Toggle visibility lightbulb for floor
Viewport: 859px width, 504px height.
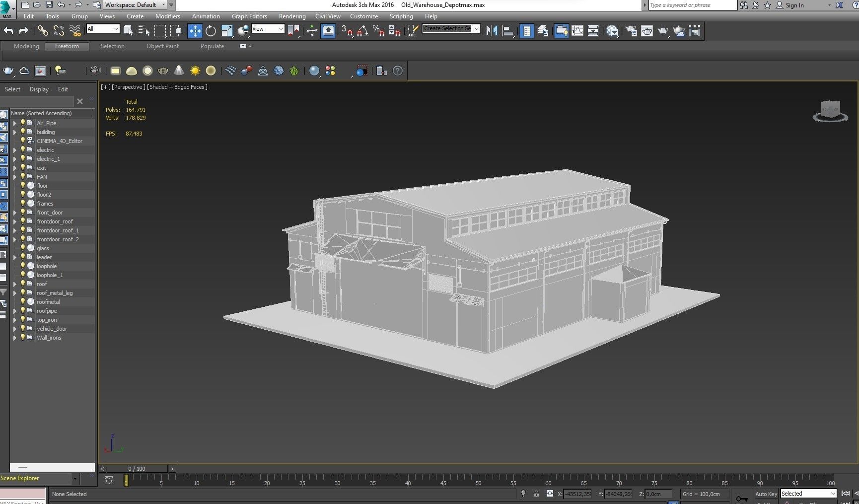pyautogui.click(x=22, y=185)
